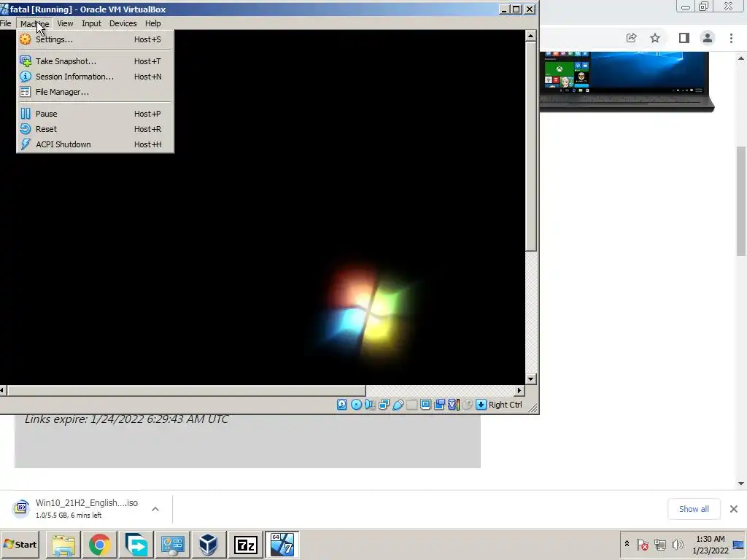Click the Right Ctrl host key label
Screen dimensions: 747x560
[506, 405]
